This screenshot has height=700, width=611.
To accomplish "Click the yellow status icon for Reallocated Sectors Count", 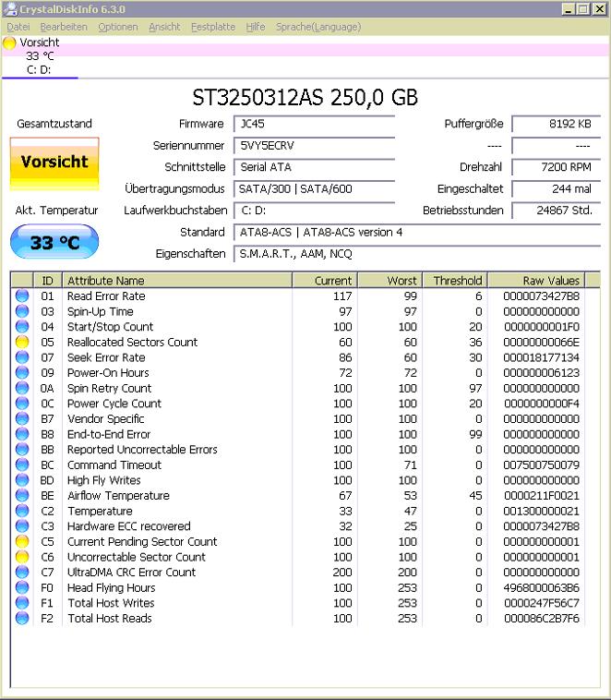I will coord(22,342).
